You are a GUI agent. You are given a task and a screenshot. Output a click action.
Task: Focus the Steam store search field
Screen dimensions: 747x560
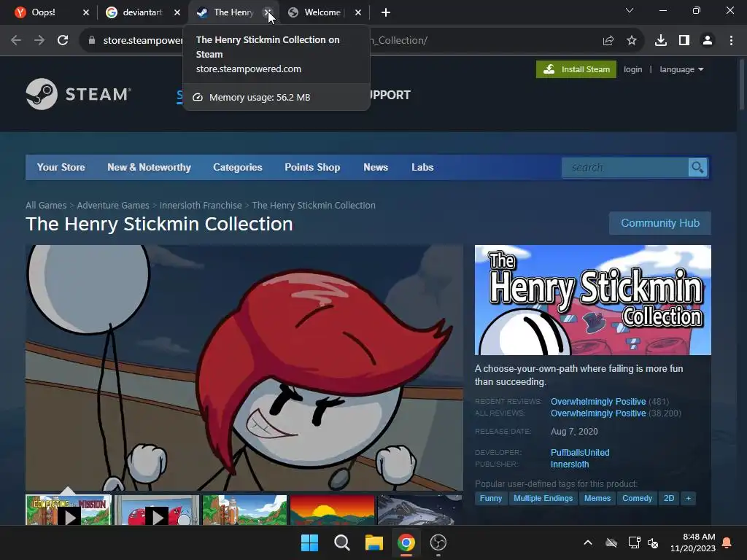tap(624, 168)
